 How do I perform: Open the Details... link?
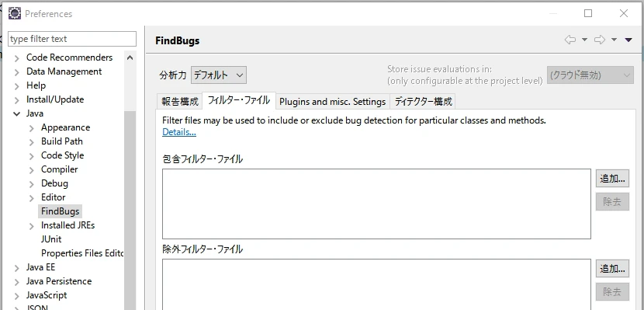[179, 132]
